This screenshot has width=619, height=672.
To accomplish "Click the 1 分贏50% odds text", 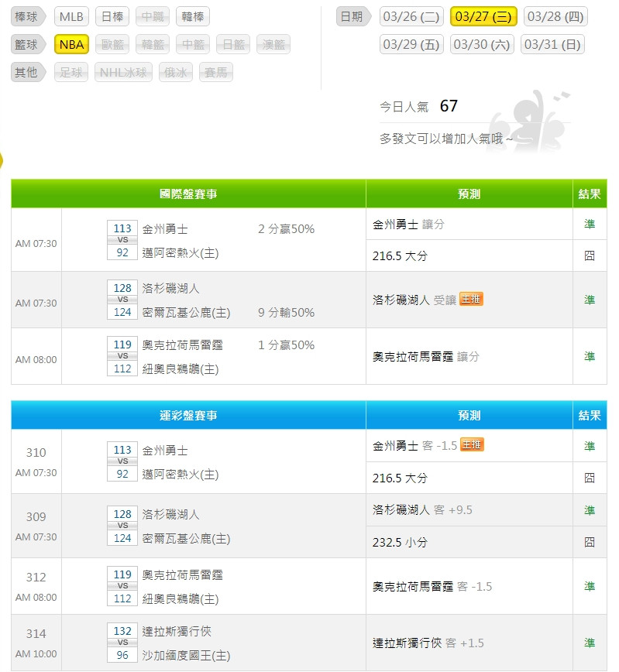I will pyautogui.click(x=286, y=345).
